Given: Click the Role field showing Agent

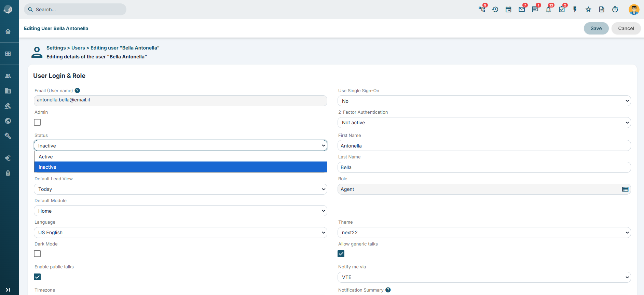Looking at the screenshot, I should 484,189.
